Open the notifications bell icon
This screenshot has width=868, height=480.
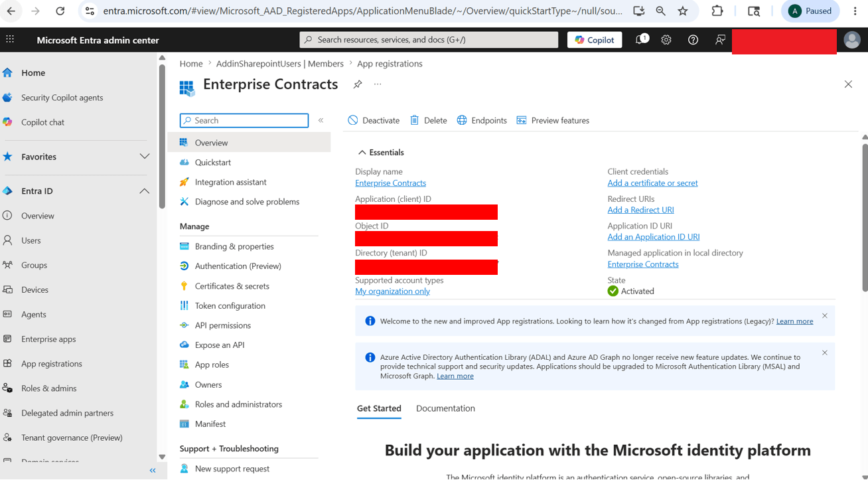tap(641, 40)
